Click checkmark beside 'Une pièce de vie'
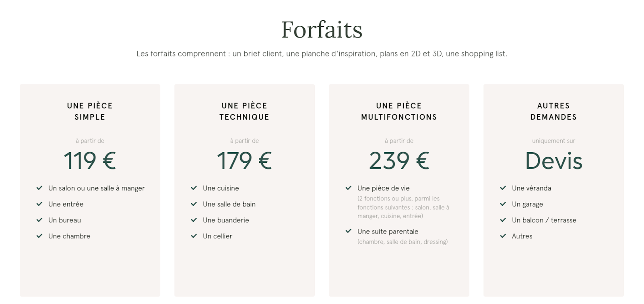Viewport: 644px width, 304px height. pyautogui.click(x=349, y=188)
